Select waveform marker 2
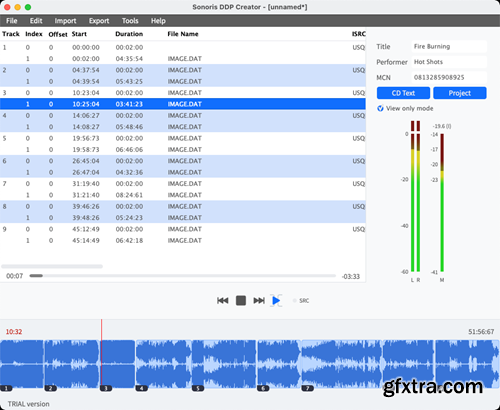Image resolution: width=500 pixels, height=410 pixels. pyautogui.click(x=51, y=388)
